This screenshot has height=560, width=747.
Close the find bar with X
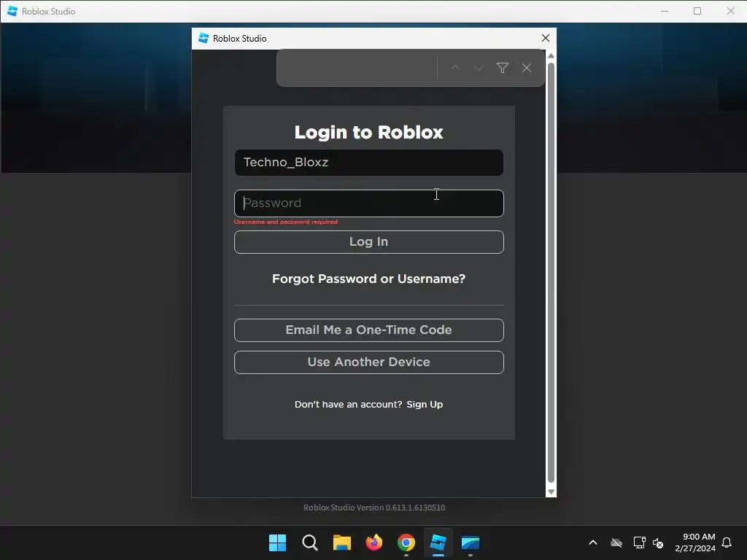click(x=527, y=68)
